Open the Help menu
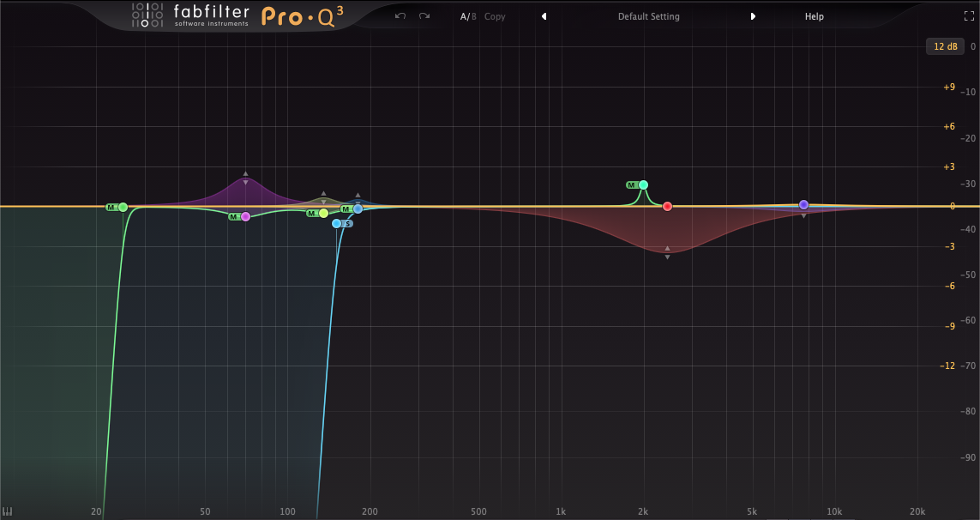 pyautogui.click(x=813, y=15)
